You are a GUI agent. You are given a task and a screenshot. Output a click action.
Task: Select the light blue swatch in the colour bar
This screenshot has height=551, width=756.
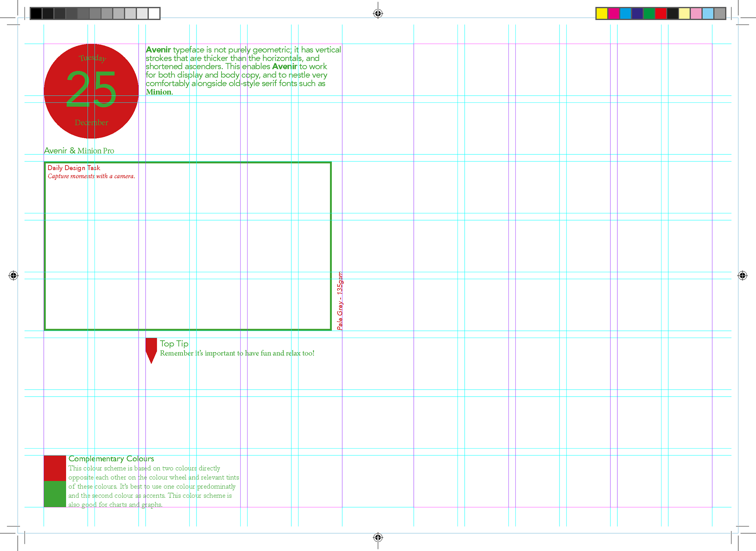point(708,13)
